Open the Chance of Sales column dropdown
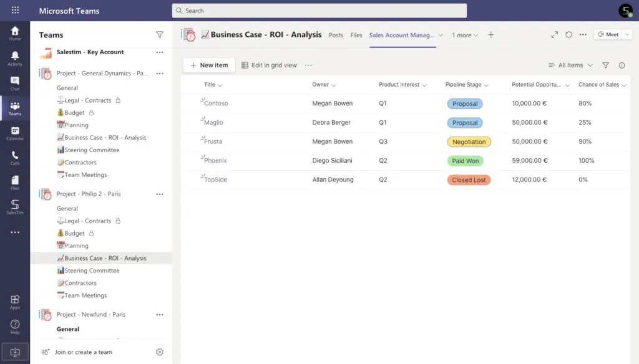 [624, 85]
